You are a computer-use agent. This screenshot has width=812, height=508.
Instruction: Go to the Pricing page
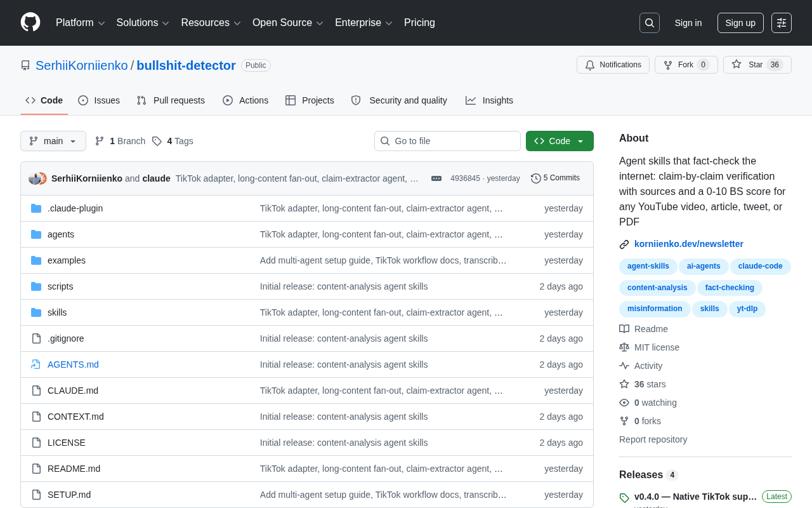(419, 23)
